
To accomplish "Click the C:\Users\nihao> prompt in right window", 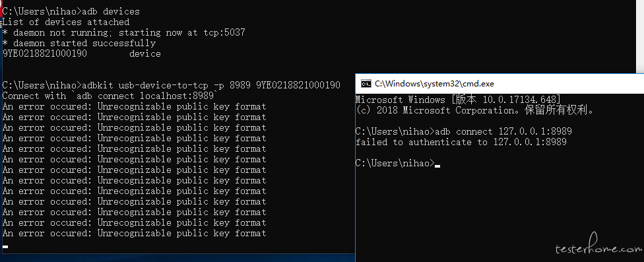I will pyautogui.click(x=395, y=164).
